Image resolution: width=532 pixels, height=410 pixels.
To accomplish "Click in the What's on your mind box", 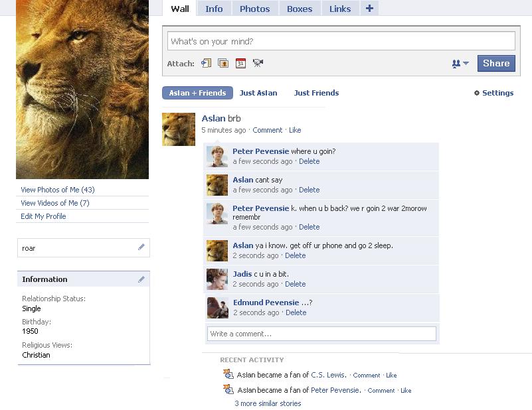I will click(x=341, y=41).
